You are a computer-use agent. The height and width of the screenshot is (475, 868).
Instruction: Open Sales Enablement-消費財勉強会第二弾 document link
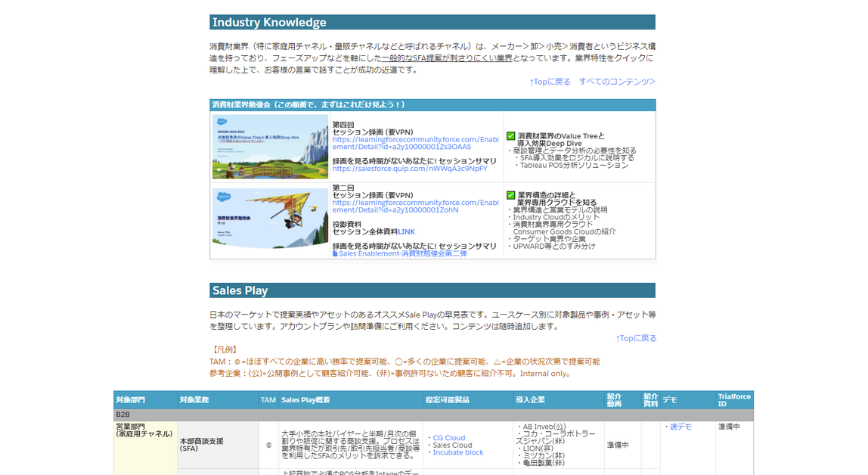point(402,253)
